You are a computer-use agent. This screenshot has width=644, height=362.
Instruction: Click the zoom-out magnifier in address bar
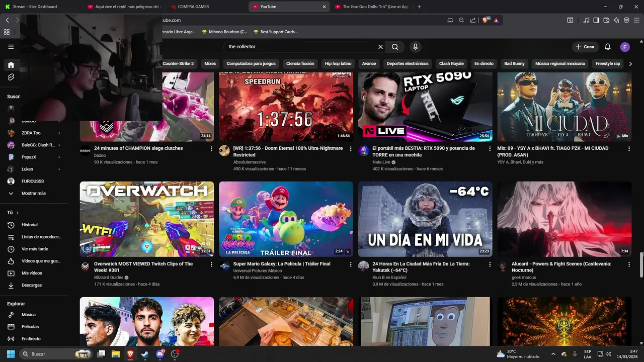[x=461, y=20]
